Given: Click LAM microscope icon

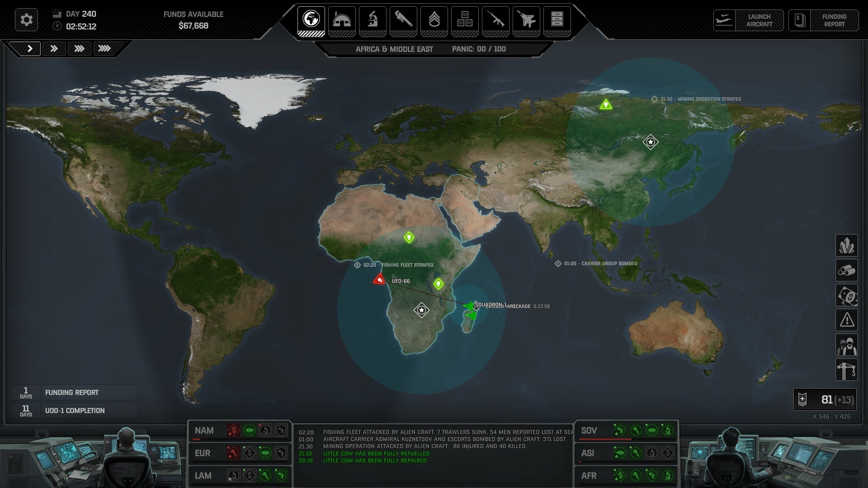Looking at the screenshot, I should tap(233, 475).
